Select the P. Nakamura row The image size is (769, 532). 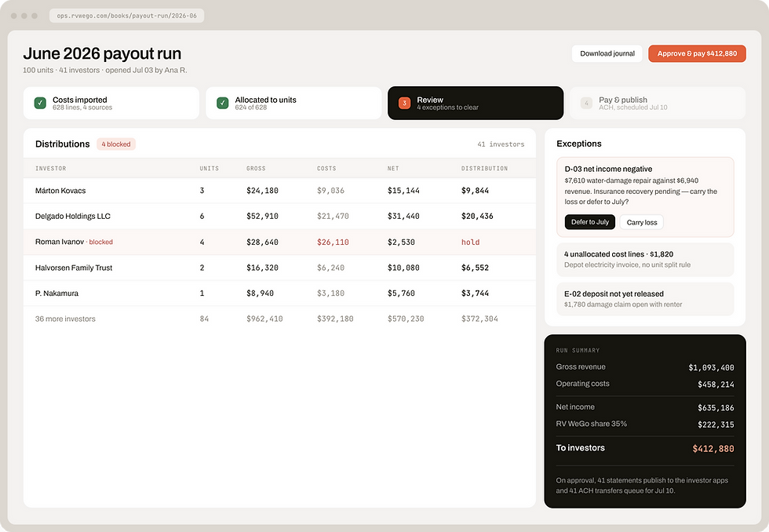tap(279, 293)
